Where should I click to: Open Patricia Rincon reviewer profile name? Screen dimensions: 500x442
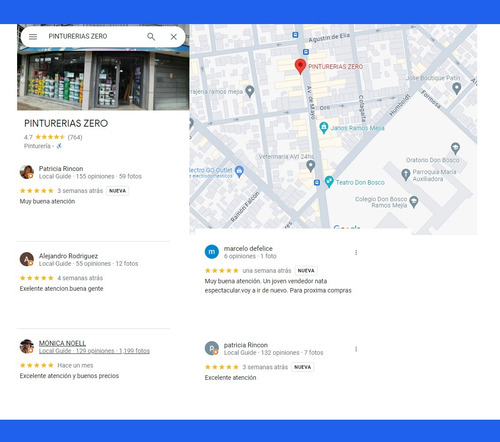(61, 169)
